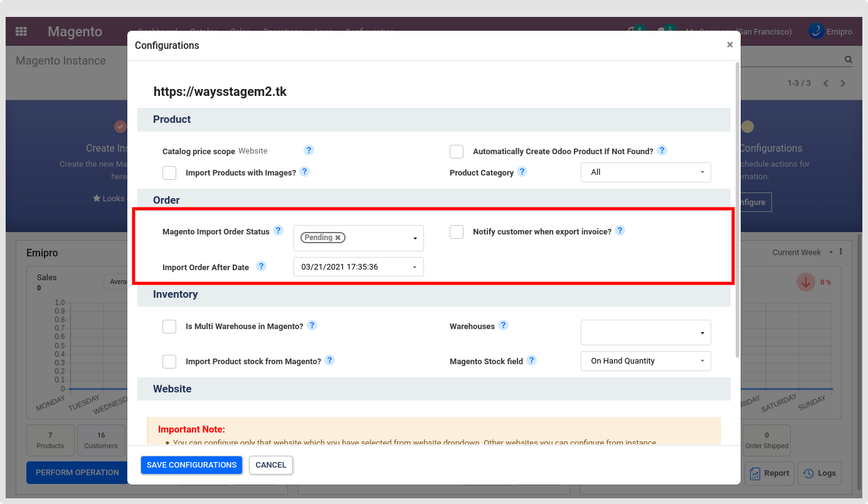The height and width of the screenshot is (504, 868).
Task: Show help for Product Category
Action: tap(522, 172)
